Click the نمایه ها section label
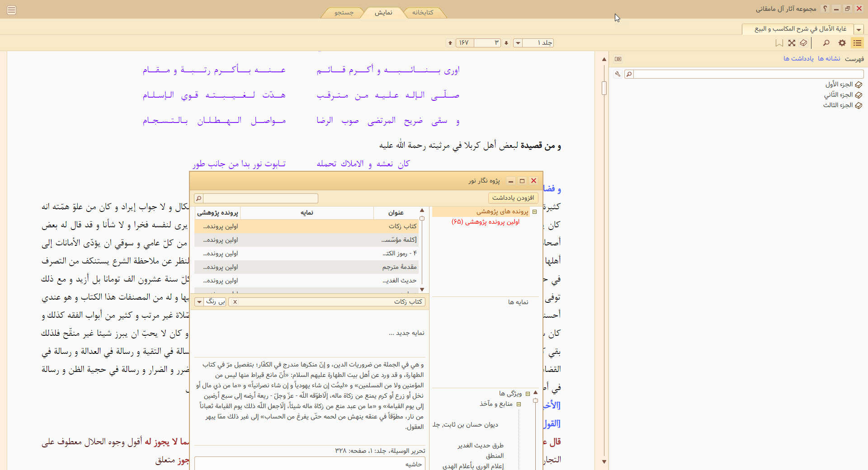 (x=518, y=302)
